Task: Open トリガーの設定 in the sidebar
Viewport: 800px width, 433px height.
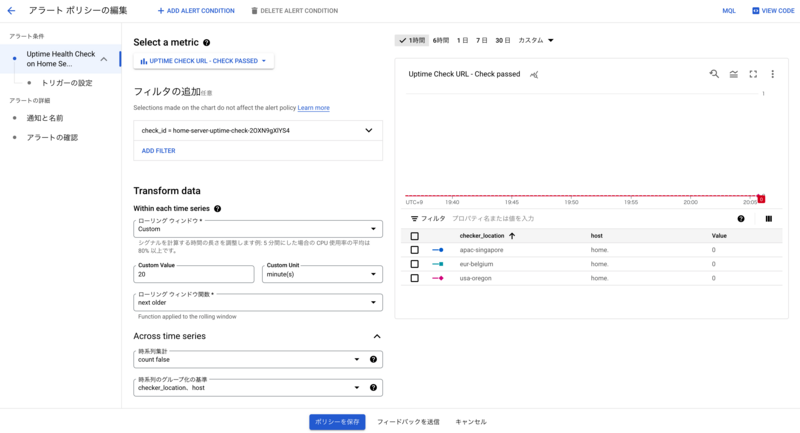Action: pos(67,83)
